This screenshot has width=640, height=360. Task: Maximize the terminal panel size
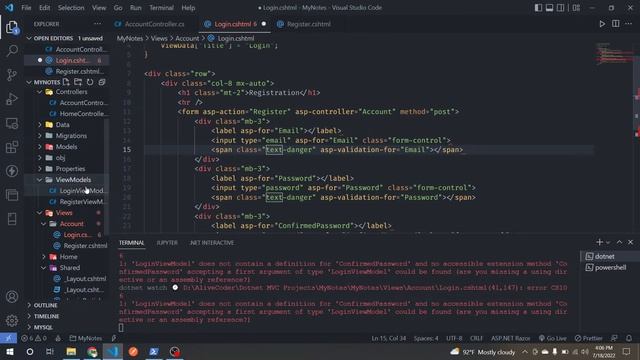619,242
